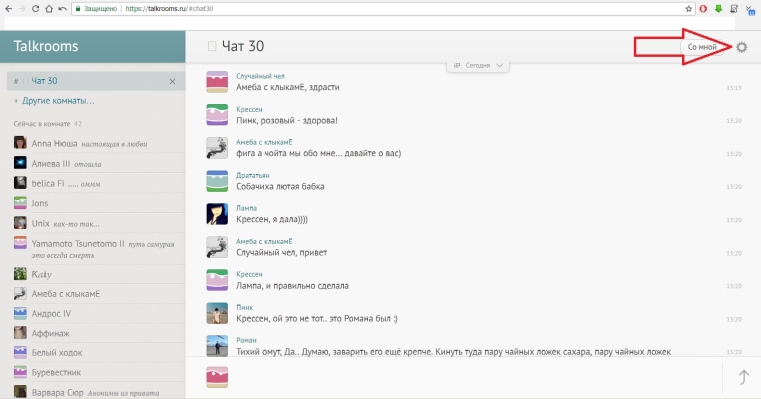This screenshot has width=761, height=399.
Task: Open Anna Нюша's avatar in the user list
Action: coord(20,143)
